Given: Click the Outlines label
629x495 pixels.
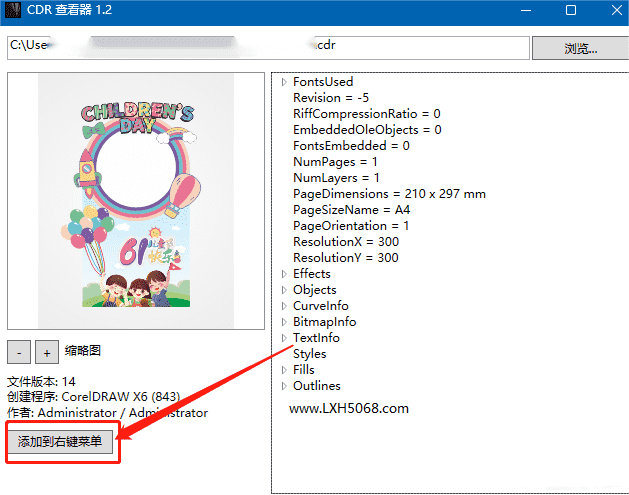Looking at the screenshot, I should point(317,386).
